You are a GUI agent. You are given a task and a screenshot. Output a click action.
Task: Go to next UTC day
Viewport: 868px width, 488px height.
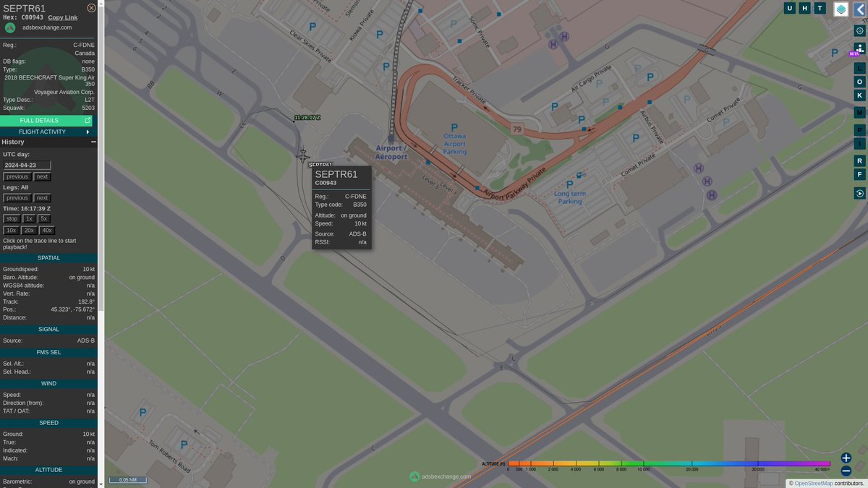43,177
